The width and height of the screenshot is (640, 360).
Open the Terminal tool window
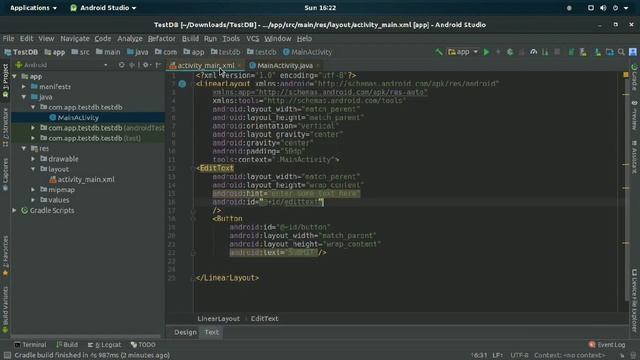tap(30, 345)
